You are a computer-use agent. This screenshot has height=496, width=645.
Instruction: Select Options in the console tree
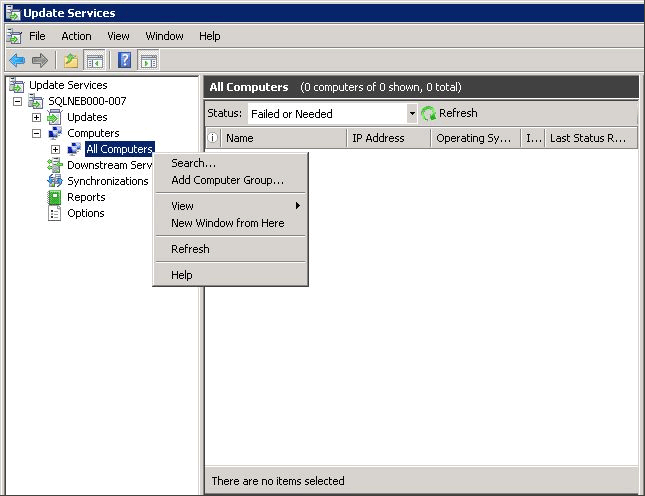[85, 213]
